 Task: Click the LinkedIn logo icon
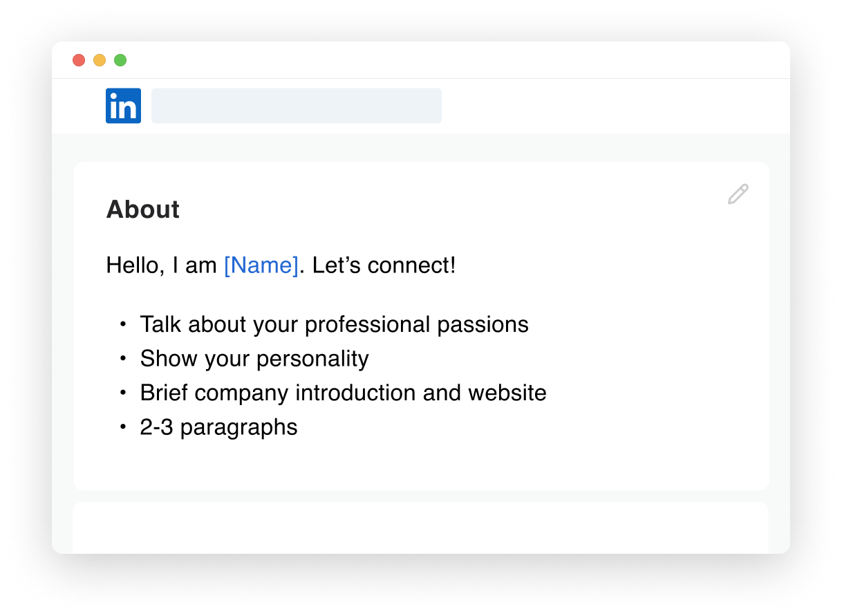pos(123,106)
